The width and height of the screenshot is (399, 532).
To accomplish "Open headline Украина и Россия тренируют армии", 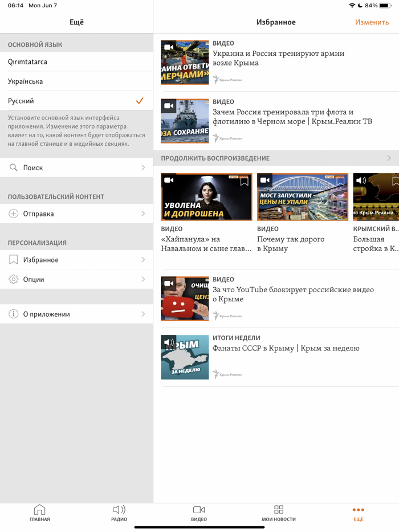I will (x=279, y=58).
